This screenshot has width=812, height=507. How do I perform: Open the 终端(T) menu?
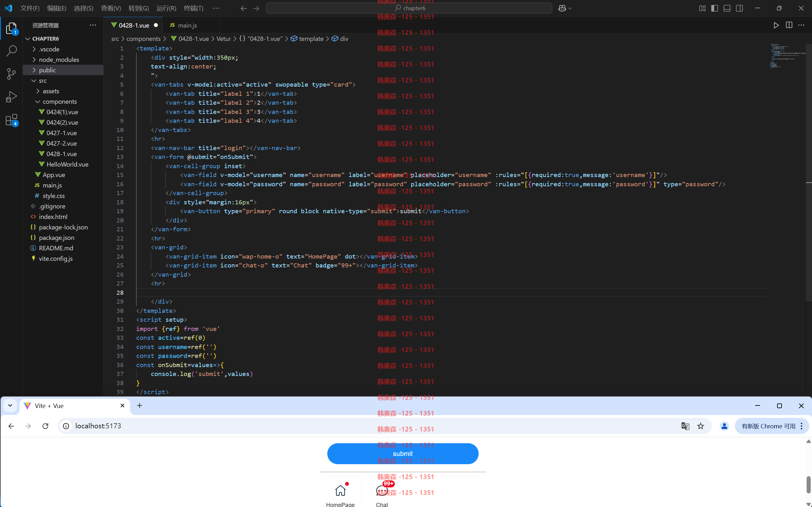click(193, 8)
